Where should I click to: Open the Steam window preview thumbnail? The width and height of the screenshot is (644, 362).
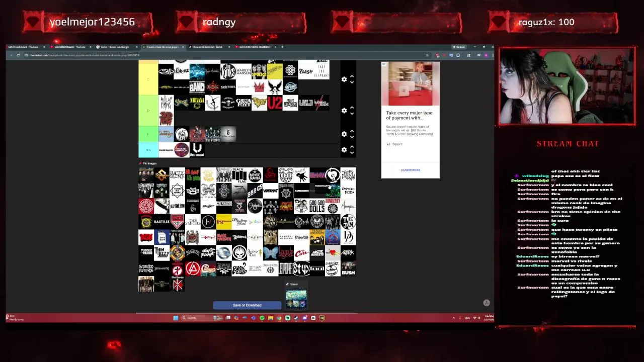(296, 296)
